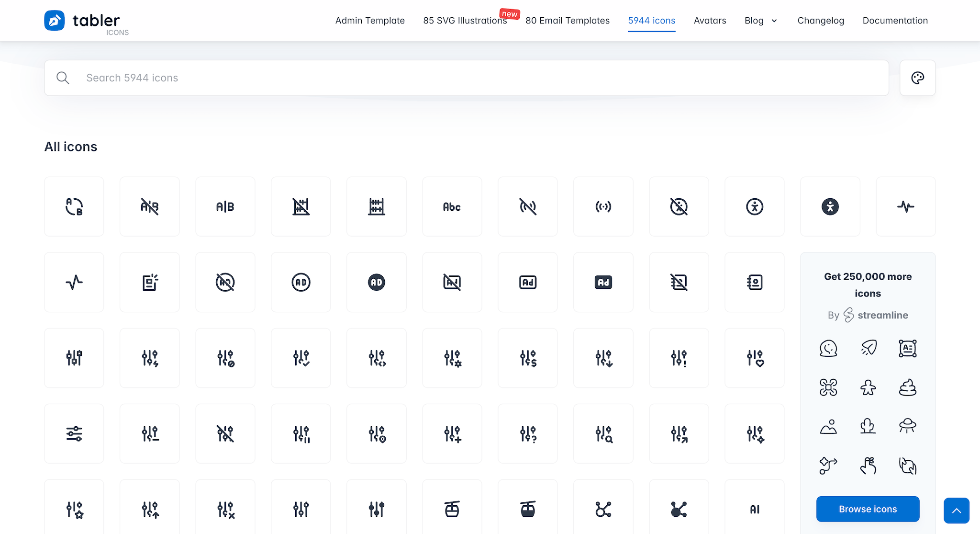Open the adjustments sliders with bolt icon
980x534 pixels.
click(150, 358)
